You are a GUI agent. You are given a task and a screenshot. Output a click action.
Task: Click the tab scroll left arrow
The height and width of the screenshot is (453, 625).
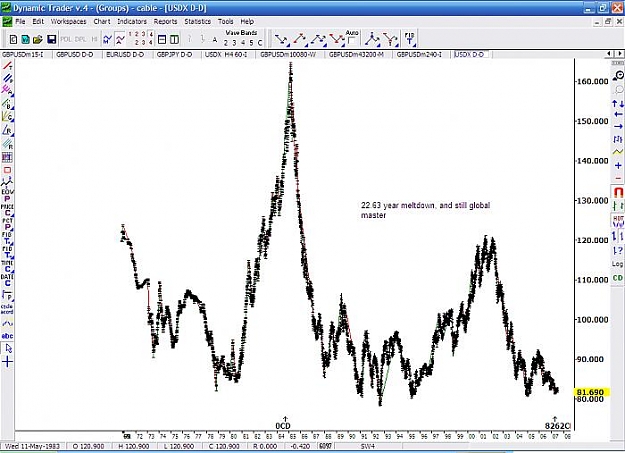tap(610, 53)
